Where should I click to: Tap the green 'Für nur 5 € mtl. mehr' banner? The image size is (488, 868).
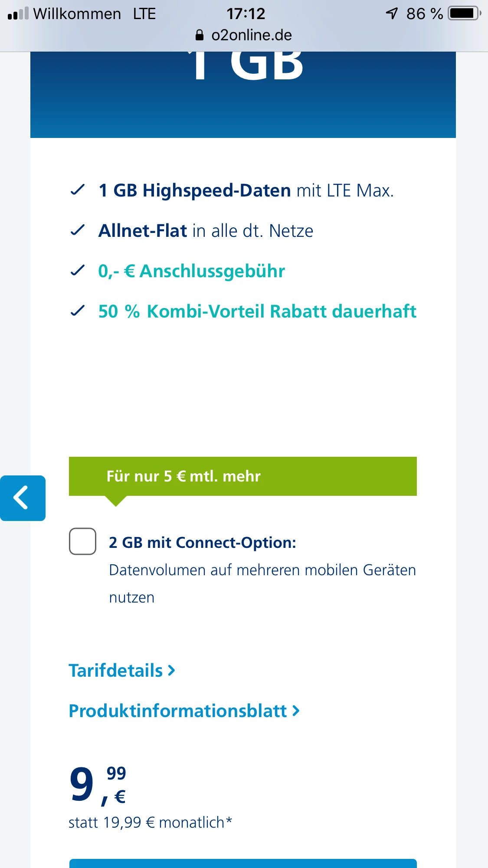tap(243, 476)
